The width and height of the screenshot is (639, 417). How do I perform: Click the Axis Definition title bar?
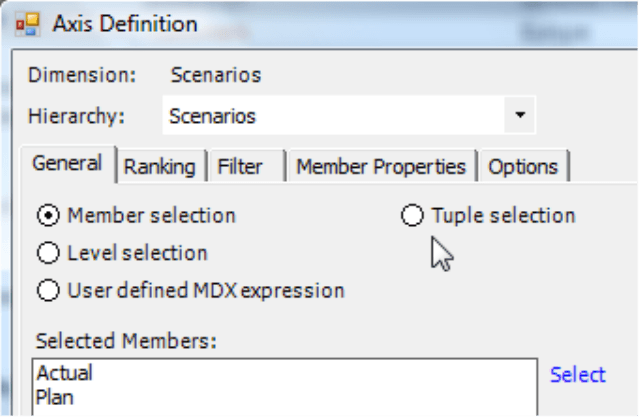pos(326,24)
